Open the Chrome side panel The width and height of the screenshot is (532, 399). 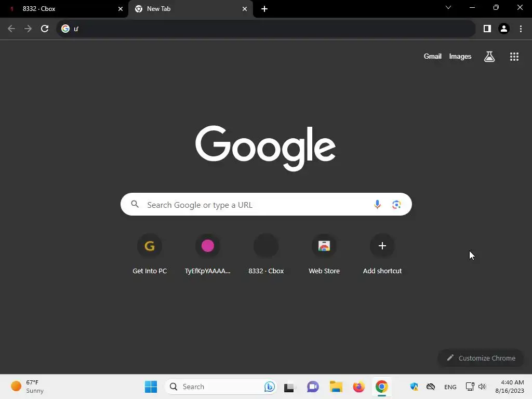pyautogui.click(x=487, y=29)
